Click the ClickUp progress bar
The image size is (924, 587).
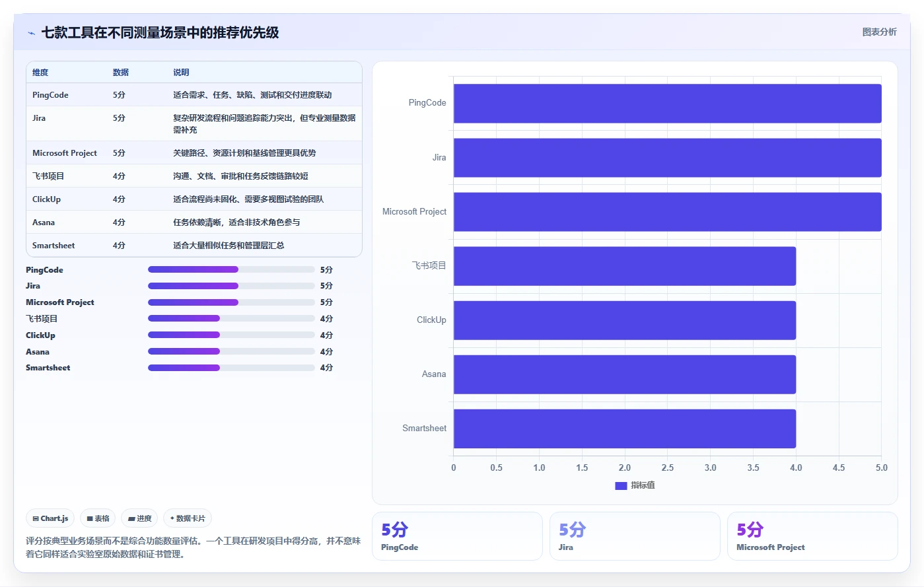[x=231, y=335]
